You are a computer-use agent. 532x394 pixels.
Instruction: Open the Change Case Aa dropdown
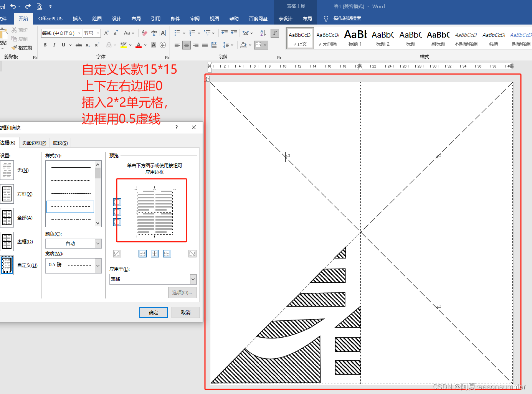129,33
